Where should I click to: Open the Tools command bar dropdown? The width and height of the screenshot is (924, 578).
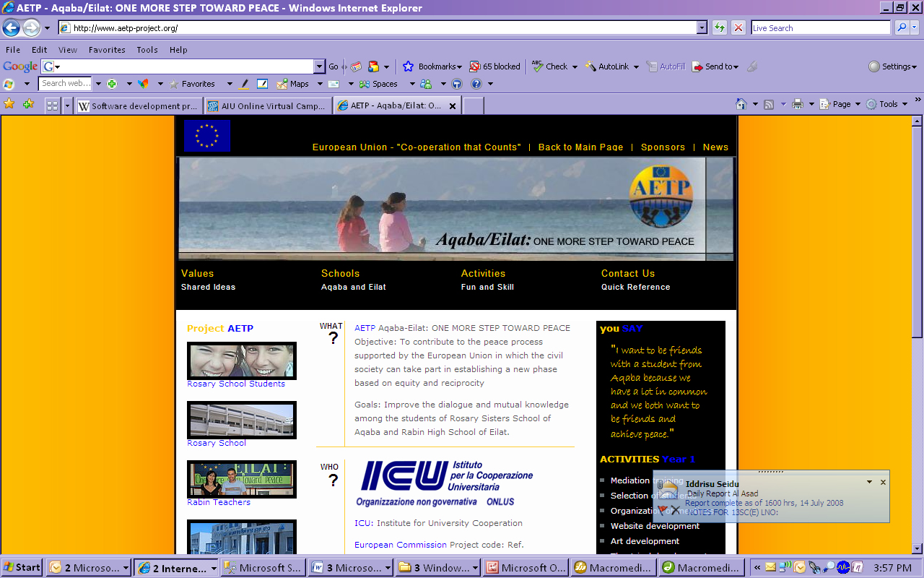[888, 104]
